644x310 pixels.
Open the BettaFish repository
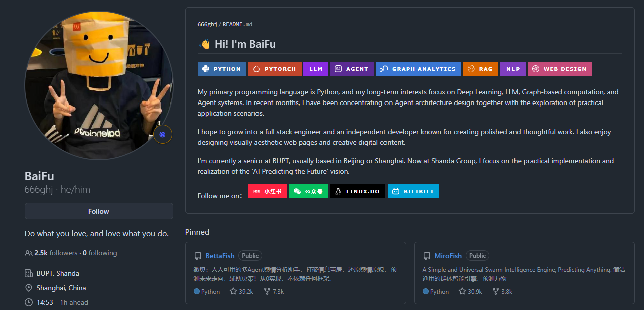220,256
